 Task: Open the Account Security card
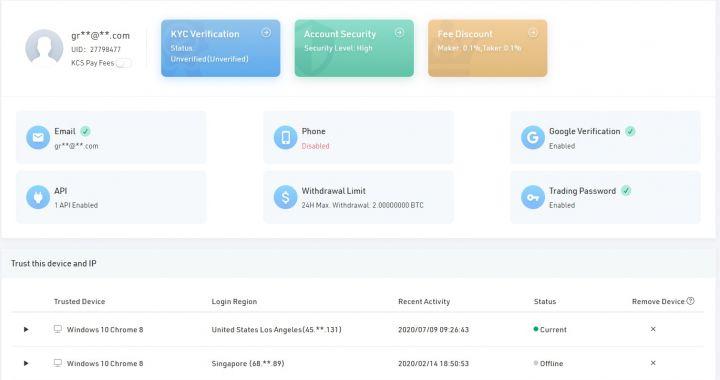tap(354, 48)
